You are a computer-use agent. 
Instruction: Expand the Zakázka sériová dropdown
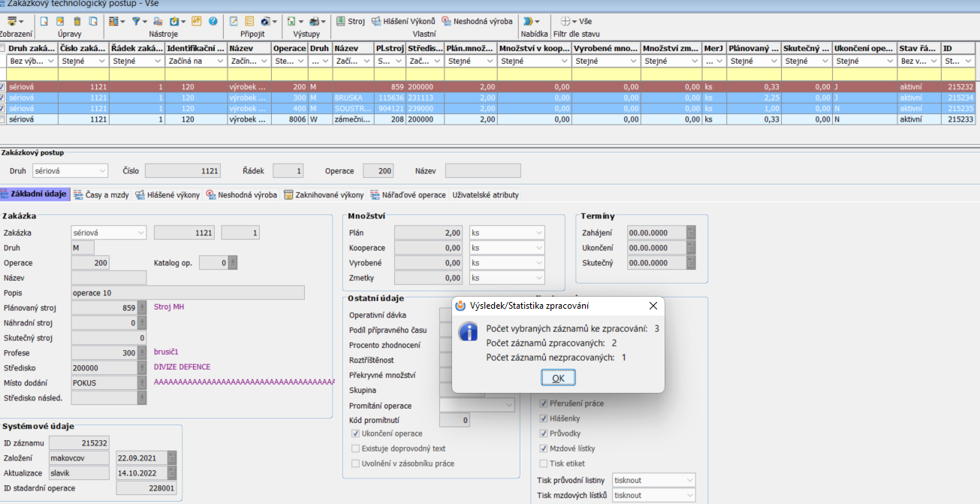coord(109,233)
